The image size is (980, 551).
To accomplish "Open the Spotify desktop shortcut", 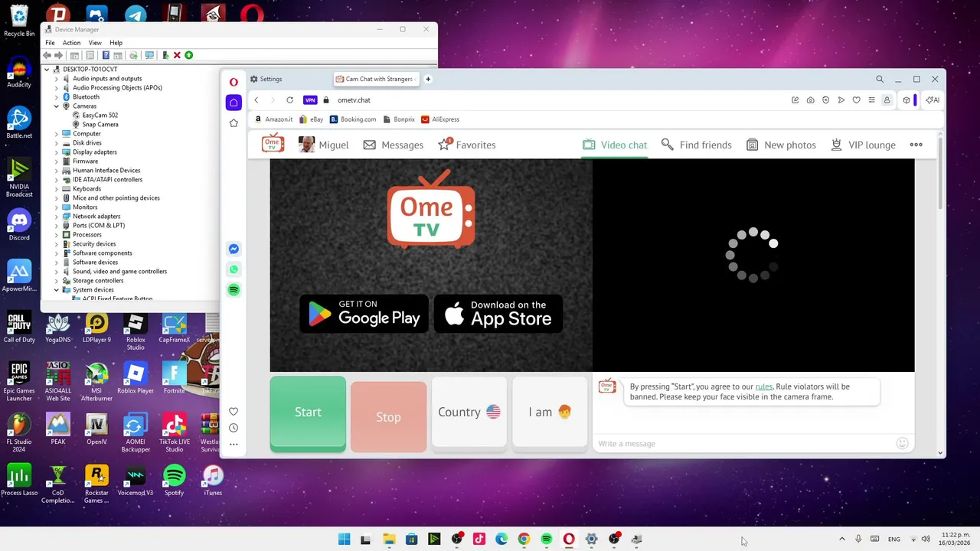I will point(175,481).
